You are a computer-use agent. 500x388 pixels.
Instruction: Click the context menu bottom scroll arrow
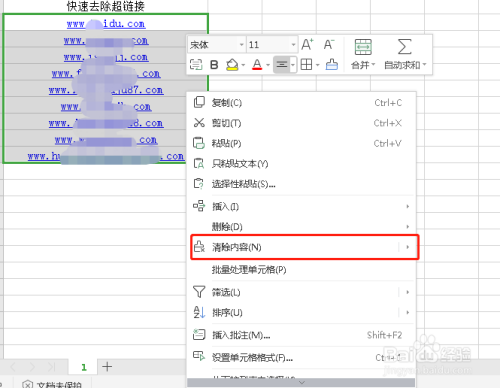tap(301, 382)
